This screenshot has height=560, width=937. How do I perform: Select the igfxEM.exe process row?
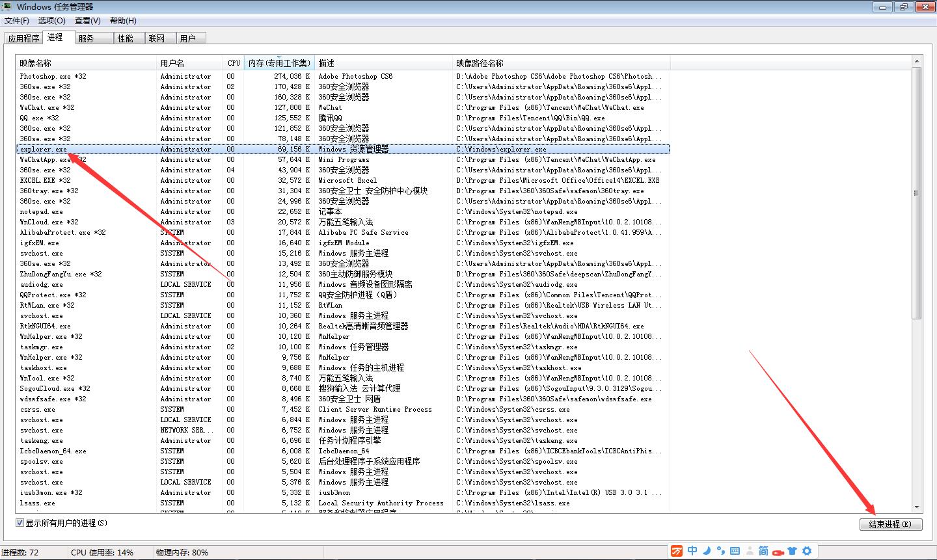(x=343, y=243)
